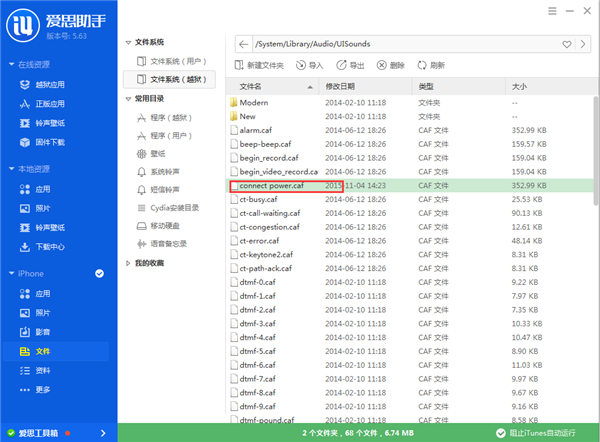The height and width of the screenshot is (442, 600).
Task: Select ct-busy.caf file
Action: click(x=410, y=199)
